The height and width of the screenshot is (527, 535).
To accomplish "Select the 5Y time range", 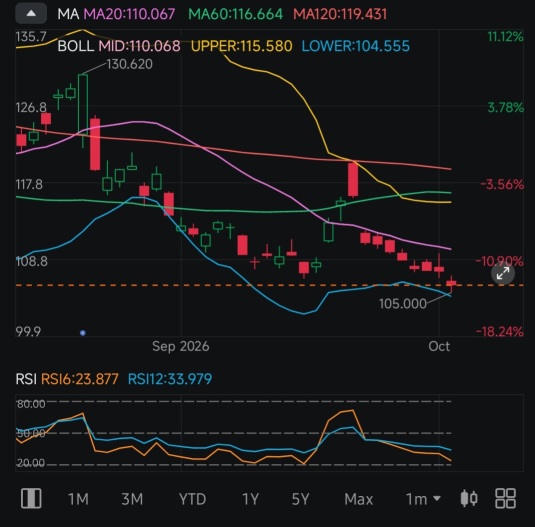I will pos(300,499).
